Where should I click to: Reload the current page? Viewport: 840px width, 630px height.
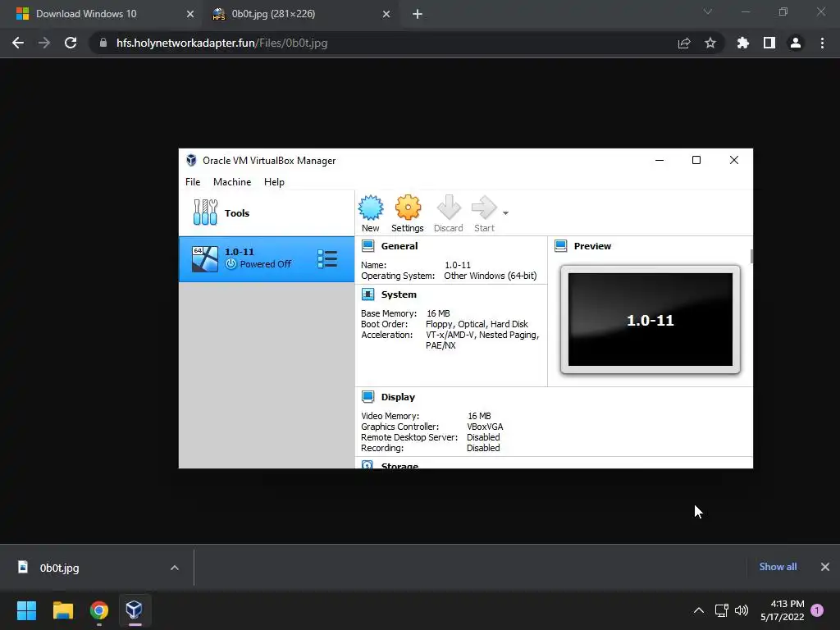coord(71,43)
